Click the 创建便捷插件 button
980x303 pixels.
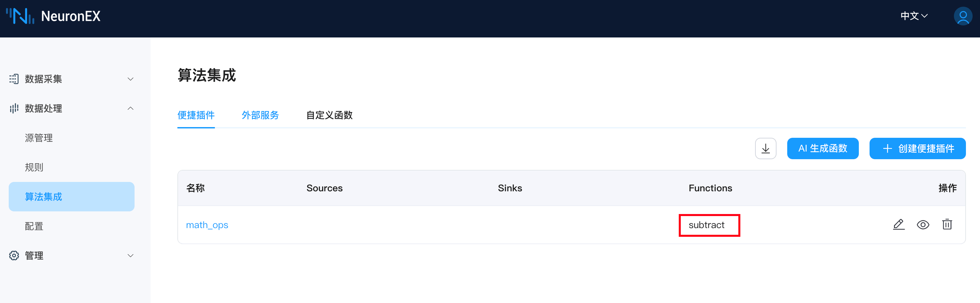pos(917,148)
